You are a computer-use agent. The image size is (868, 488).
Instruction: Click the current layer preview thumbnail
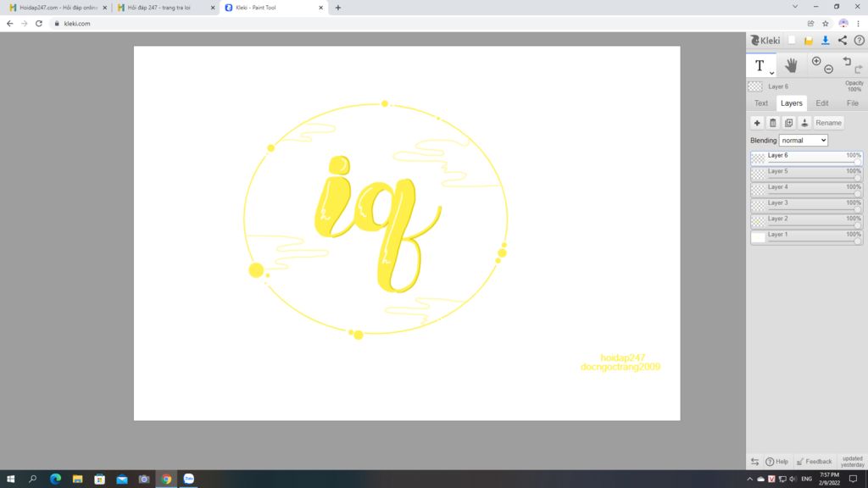[x=755, y=86]
